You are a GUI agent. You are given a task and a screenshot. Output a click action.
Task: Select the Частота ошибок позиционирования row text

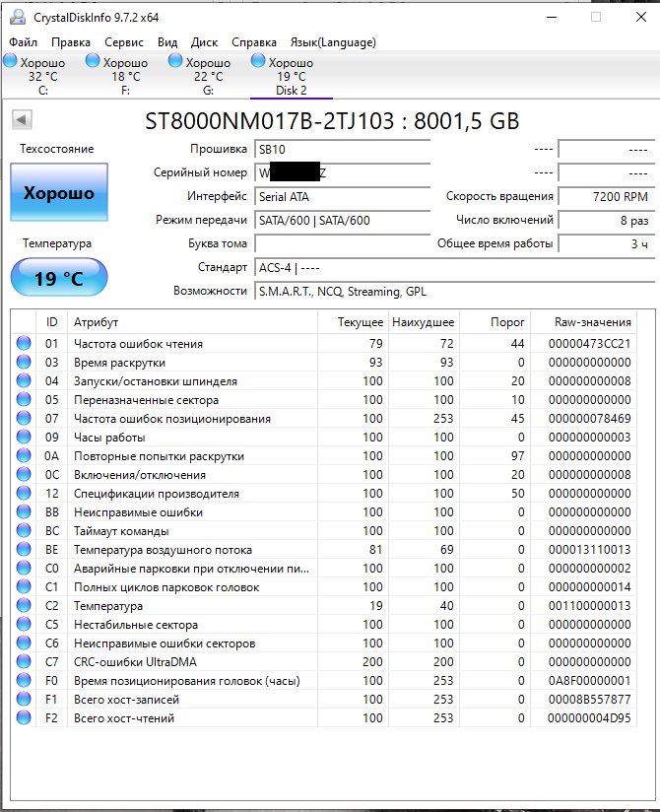point(171,419)
